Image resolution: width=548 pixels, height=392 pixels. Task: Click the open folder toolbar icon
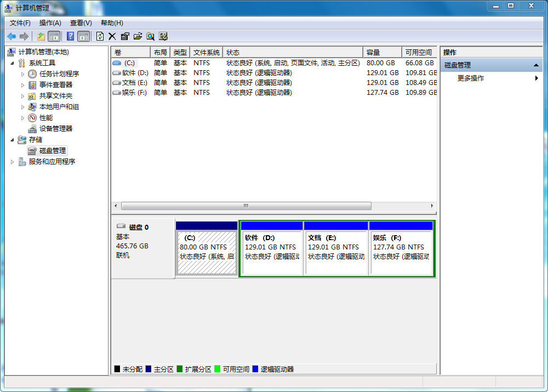(x=138, y=36)
